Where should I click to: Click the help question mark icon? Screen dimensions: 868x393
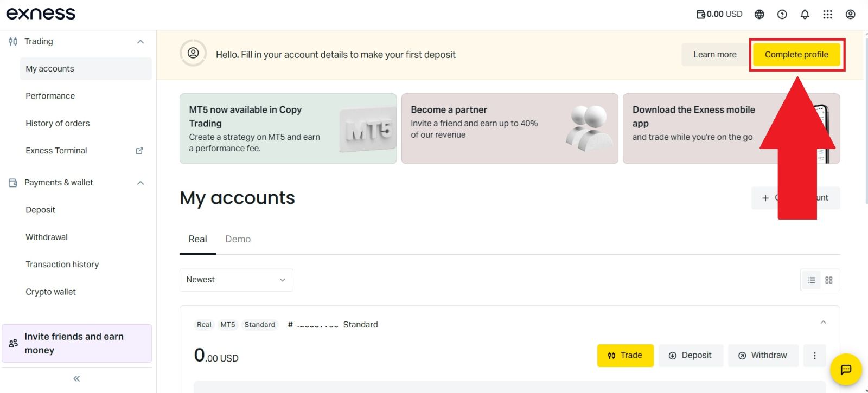[x=782, y=14]
